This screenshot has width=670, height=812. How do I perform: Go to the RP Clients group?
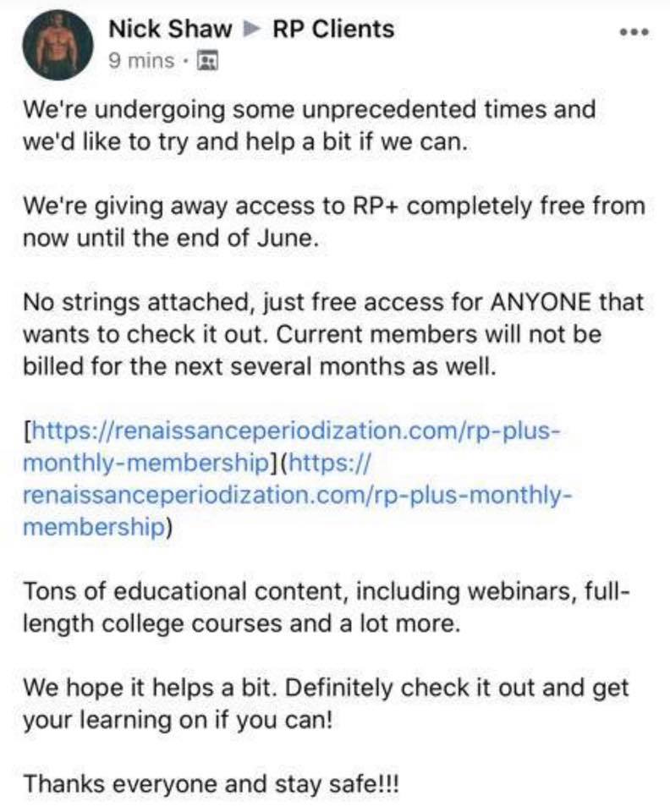(x=333, y=30)
